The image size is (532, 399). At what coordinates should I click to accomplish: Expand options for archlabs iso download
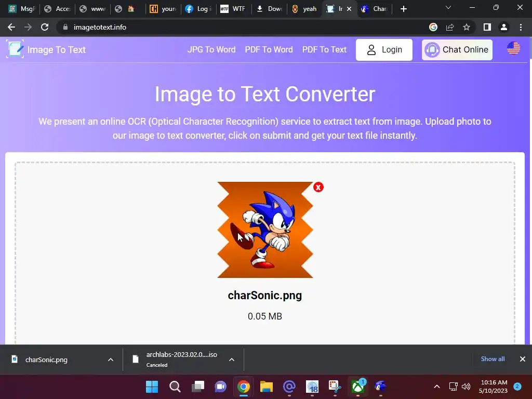[232, 360]
